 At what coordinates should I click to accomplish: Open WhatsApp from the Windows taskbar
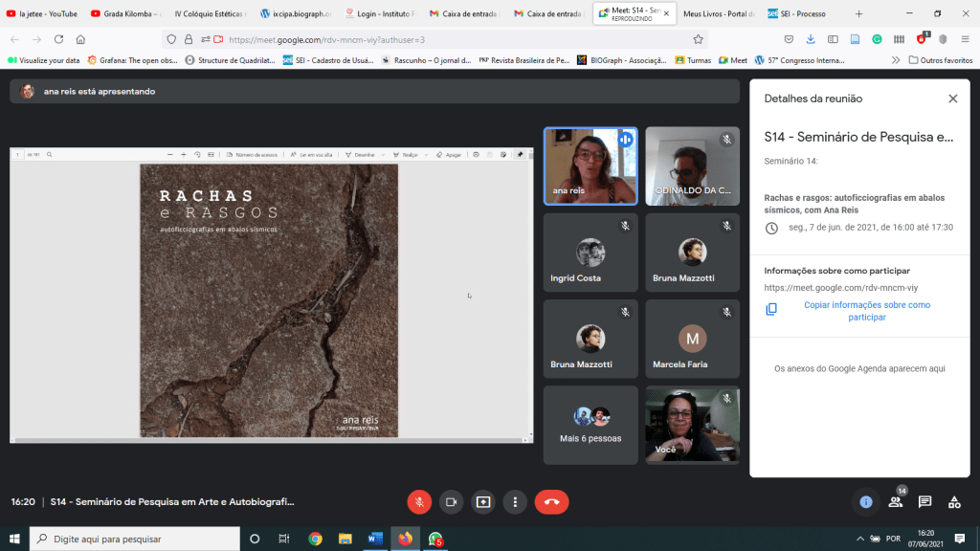[436, 539]
